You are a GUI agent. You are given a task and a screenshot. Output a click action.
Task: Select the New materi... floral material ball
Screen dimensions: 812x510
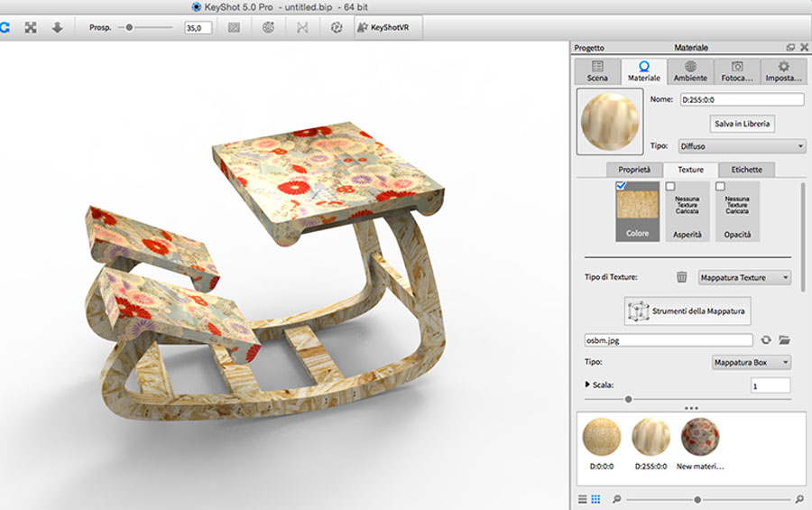(699, 437)
